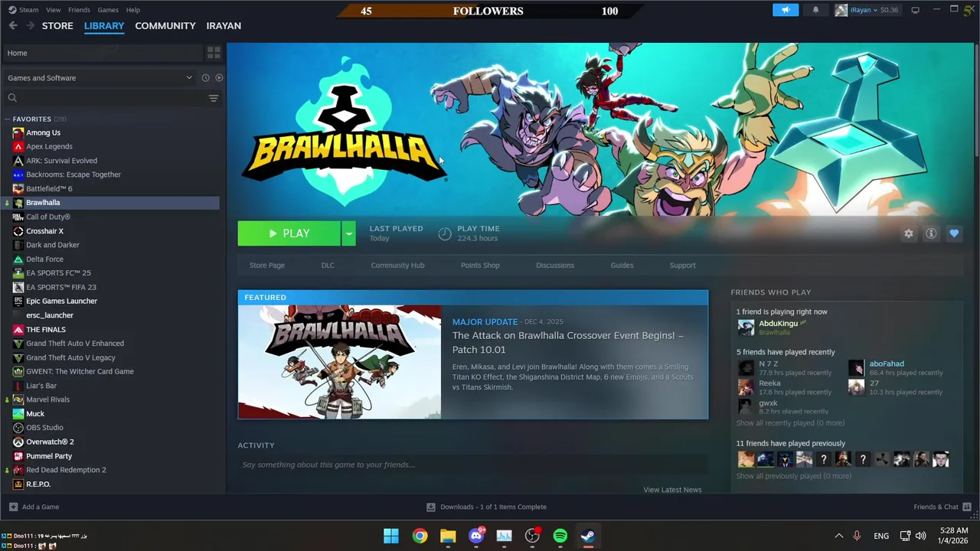Image resolution: width=980 pixels, height=551 pixels.
Task: Open the Help menu
Action: (132, 10)
